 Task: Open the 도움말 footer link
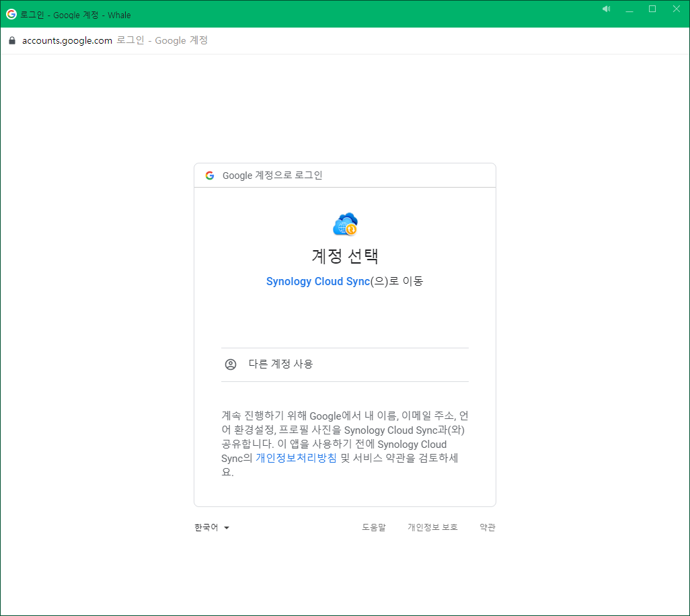[374, 528]
